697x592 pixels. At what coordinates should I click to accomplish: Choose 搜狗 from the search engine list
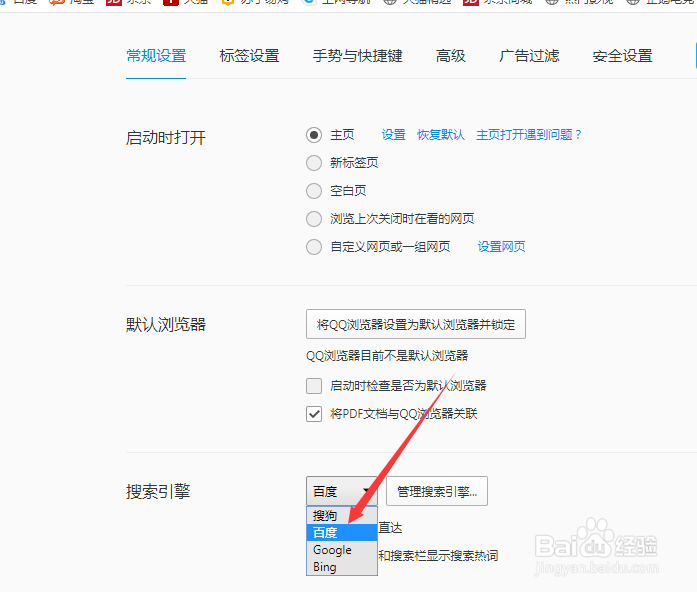[342, 516]
